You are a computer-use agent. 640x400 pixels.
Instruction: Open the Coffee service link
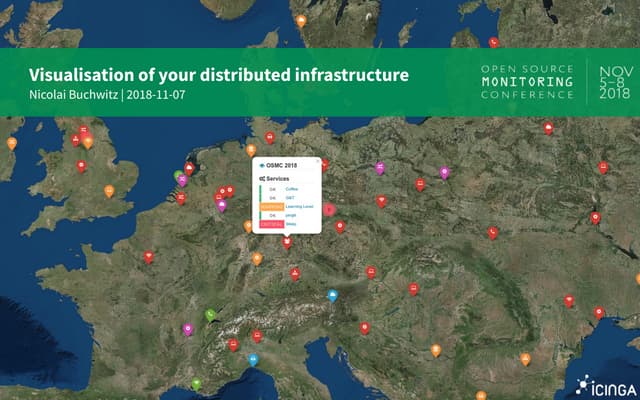coord(291,188)
